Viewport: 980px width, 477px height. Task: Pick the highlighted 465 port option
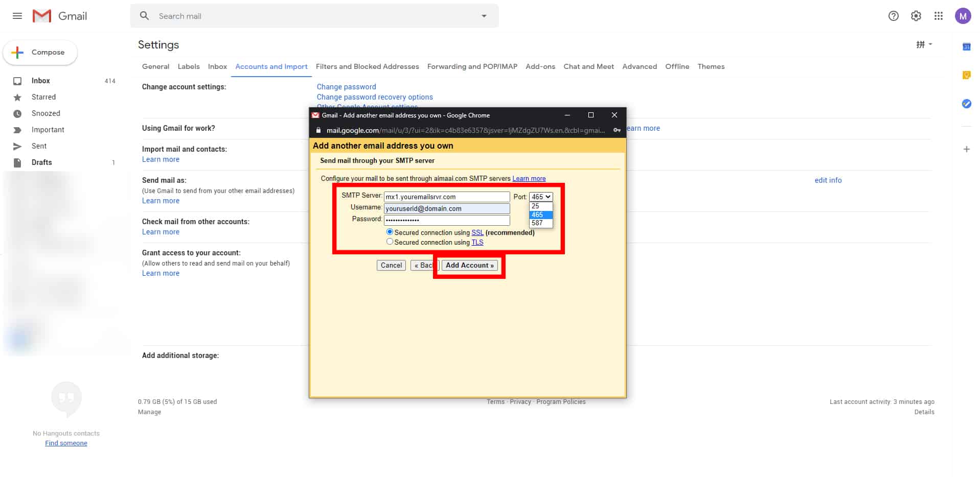(541, 214)
